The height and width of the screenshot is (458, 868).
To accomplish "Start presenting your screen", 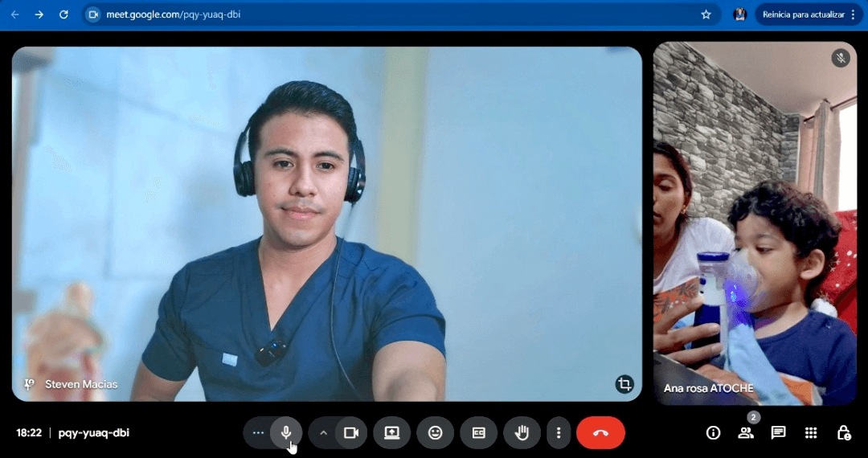I will coord(391,433).
